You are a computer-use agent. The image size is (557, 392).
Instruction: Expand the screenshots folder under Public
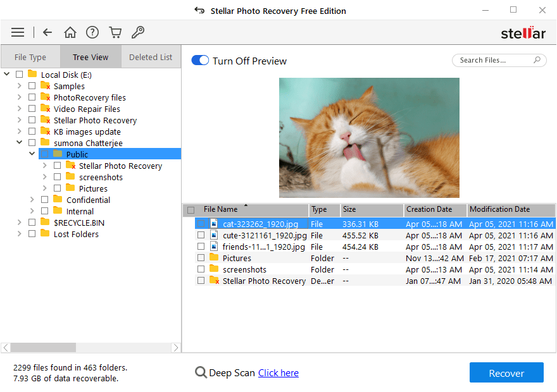(44, 177)
